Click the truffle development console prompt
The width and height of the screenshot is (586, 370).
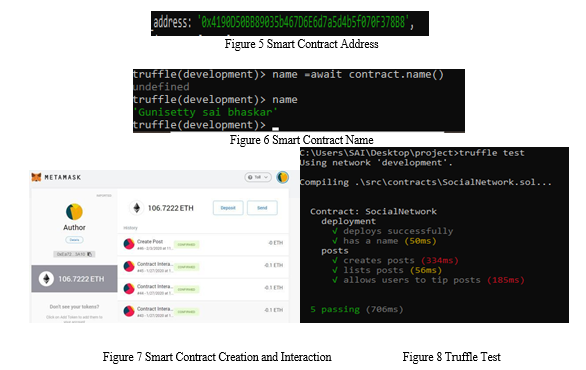[199, 125]
